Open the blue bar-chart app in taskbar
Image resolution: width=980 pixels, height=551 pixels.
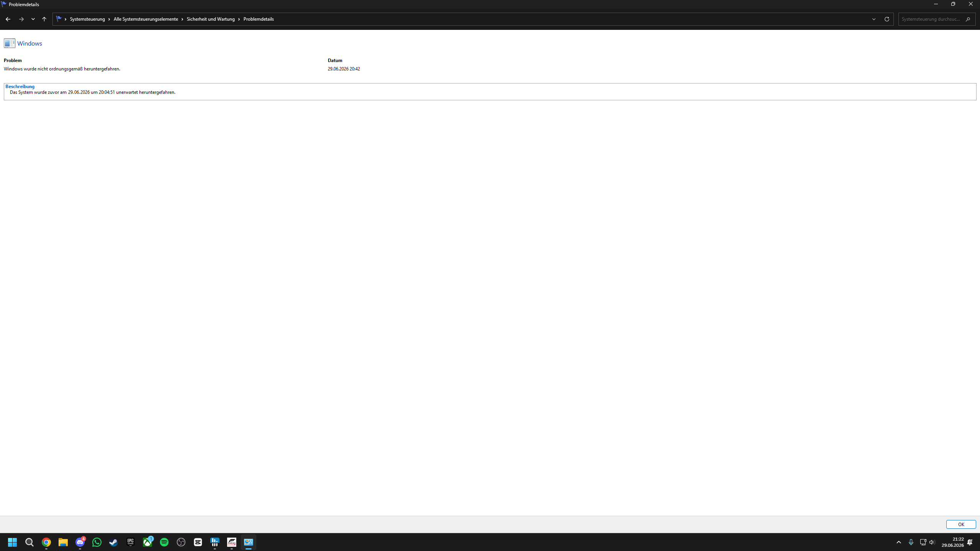click(215, 542)
